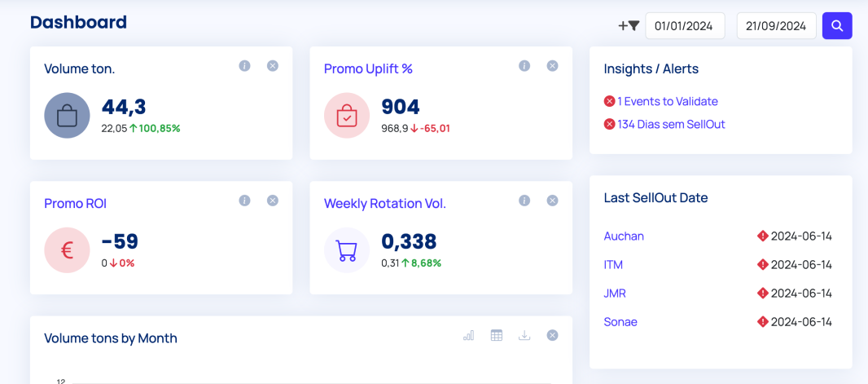Show info for Weekly Rotation Vol. card
Viewport: 868px width, 384px height.
click(x=524, y=201)
